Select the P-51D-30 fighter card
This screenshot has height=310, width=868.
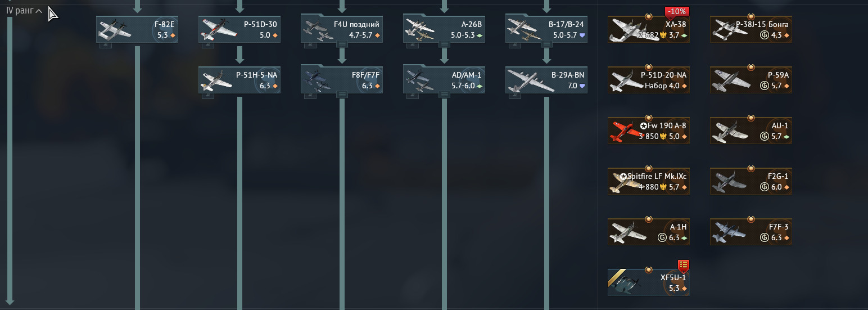tap(239, 29)
